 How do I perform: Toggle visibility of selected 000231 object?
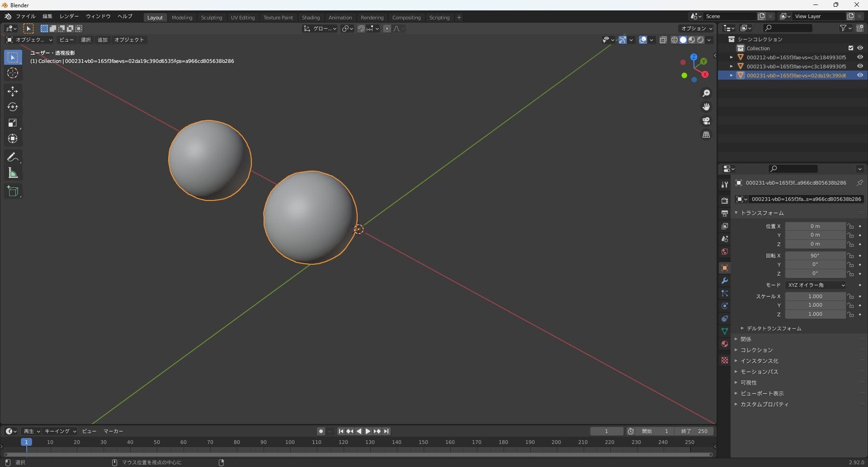tap(860, 76)
